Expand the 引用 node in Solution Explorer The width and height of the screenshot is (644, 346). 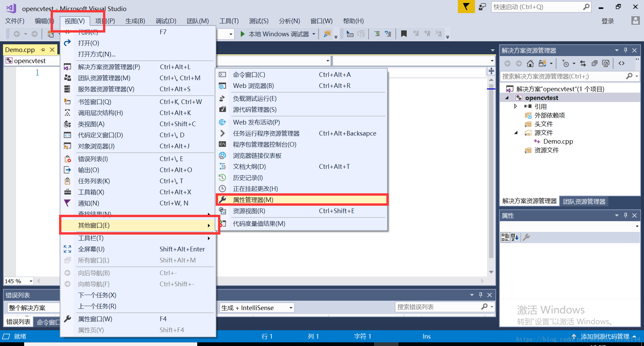pos(516,106)
